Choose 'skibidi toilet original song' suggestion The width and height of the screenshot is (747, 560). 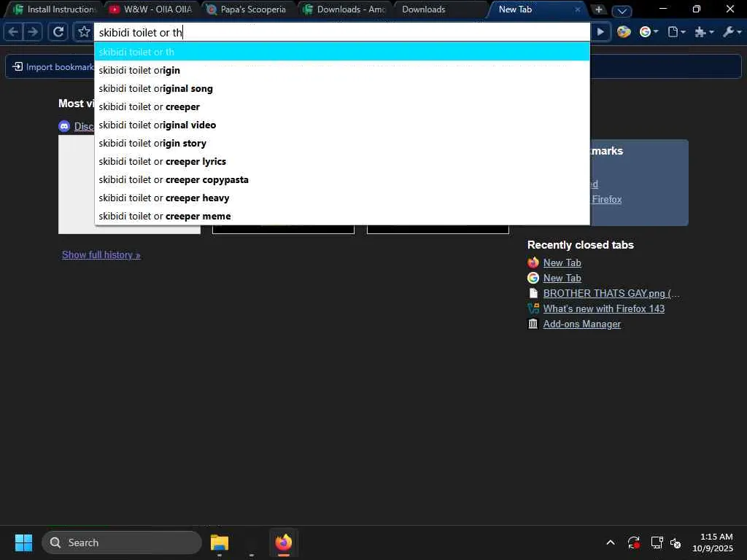pos(341,88)
